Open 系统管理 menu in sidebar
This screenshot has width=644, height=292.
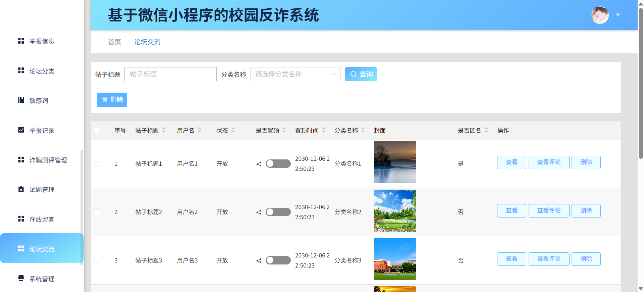[42, 279]
